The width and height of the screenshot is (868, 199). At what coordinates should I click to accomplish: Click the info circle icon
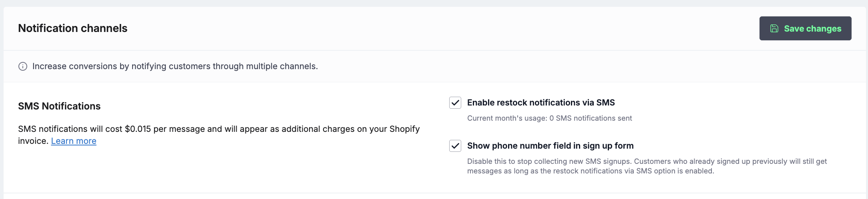[x=23, y=66]
